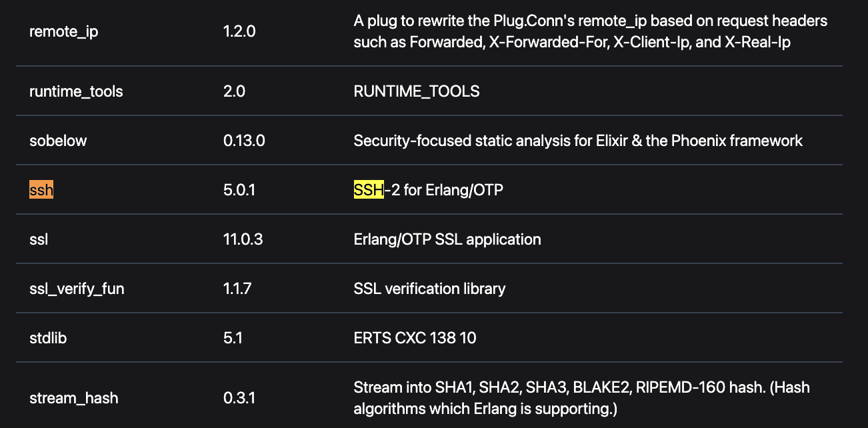Click version 5.0.1 of ssh
Viewport: 868px width, 428px height.
[239, 190]
